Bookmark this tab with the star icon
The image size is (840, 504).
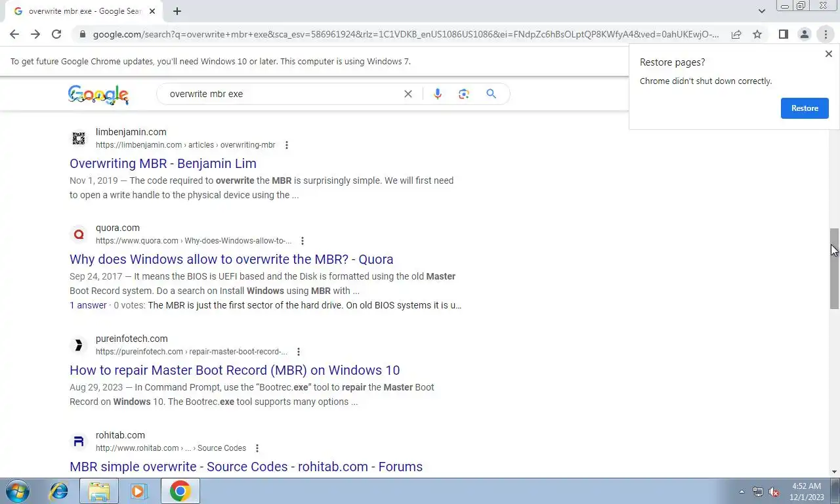click(x=757, y=34)
